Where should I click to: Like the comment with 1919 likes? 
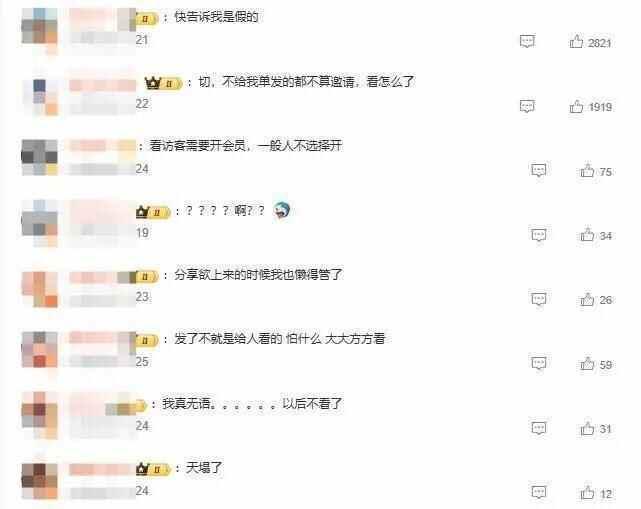(576, 106)
